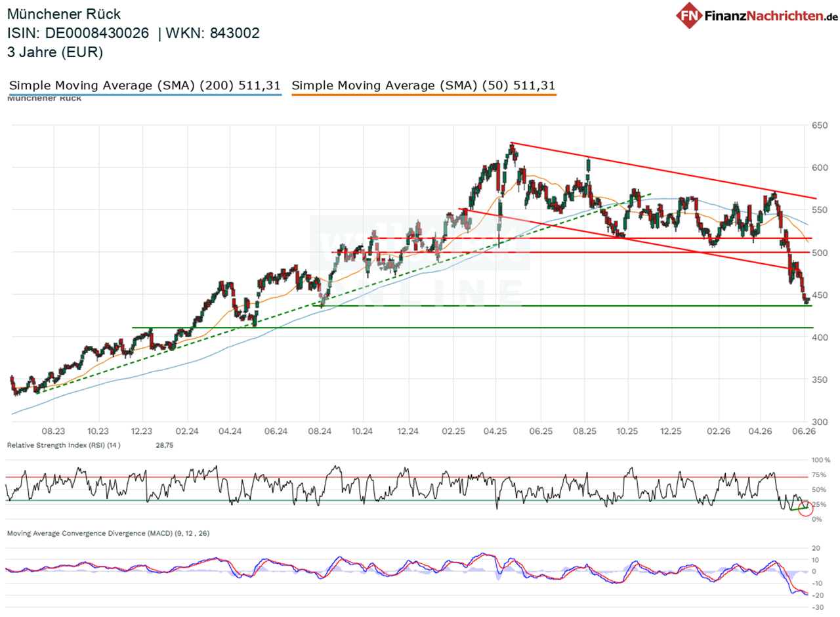Click the FinanzNachrichten.de logo
Viewport: 840px width, 617px height.
point(758,14)
